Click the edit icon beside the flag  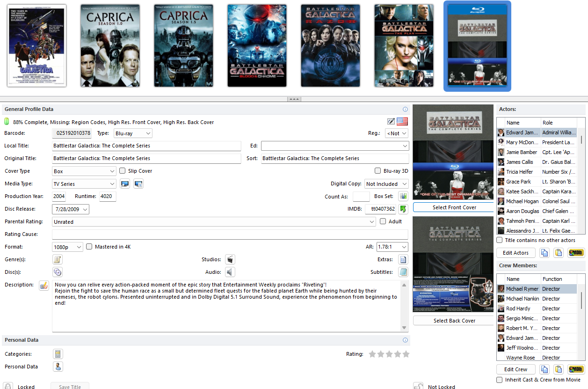[391, 122]
